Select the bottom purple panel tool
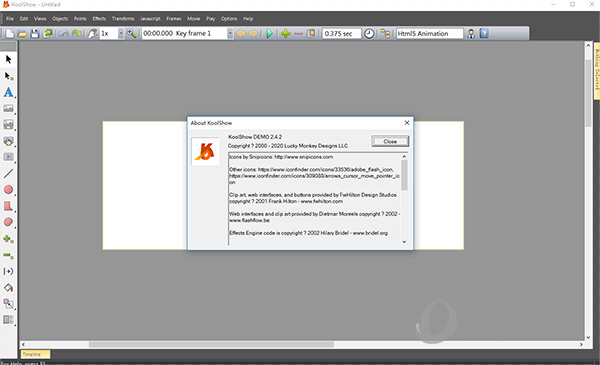The height and width of the screenshot is (365, 600). tap(8, 319)
